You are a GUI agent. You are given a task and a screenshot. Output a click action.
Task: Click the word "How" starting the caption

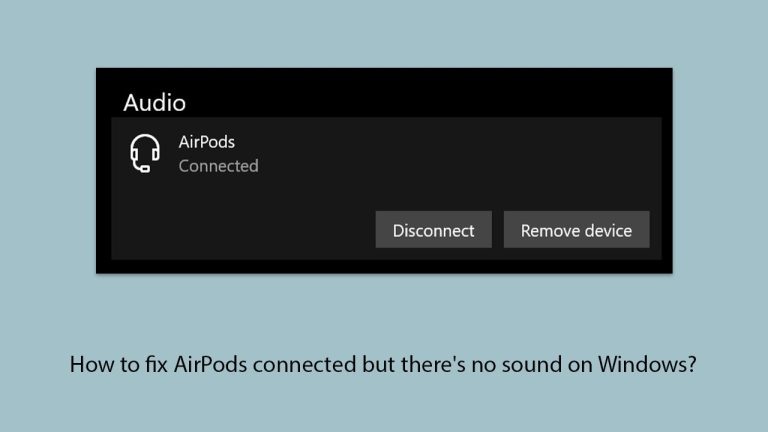click(88, 365)
